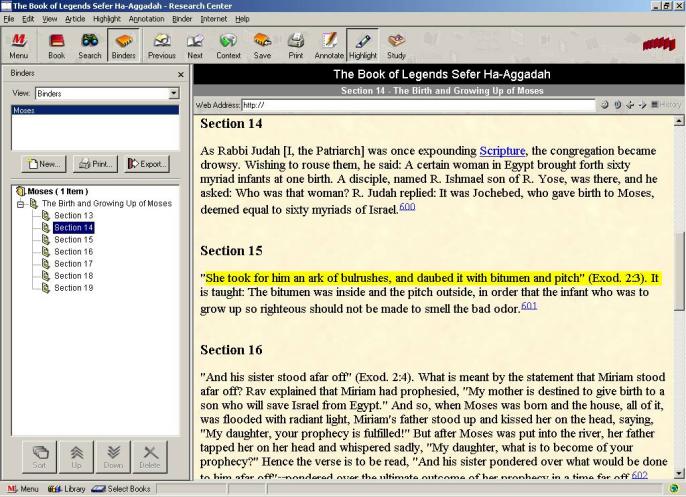This screenshot has width=686, height=497.
Task: Open footnote 600 link
Action: (x=407, y=206)
